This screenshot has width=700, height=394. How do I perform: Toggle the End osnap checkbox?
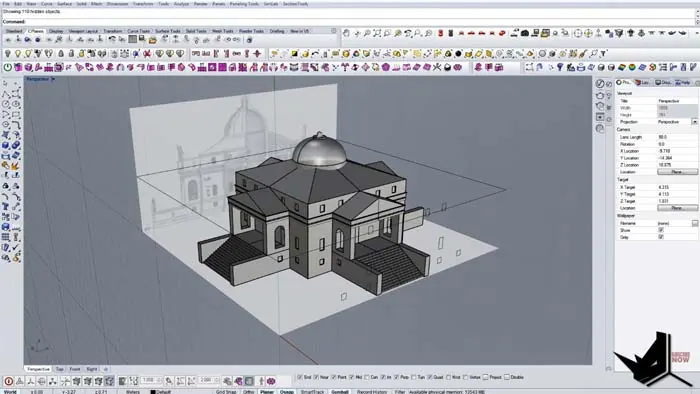[x=300, y=377]
